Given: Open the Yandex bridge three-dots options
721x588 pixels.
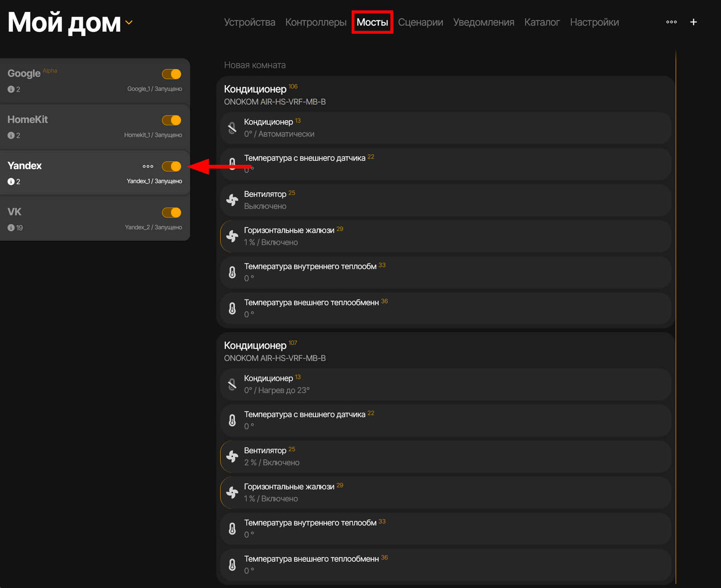Looking at the screenshot, I should click(x=148, y=166).
